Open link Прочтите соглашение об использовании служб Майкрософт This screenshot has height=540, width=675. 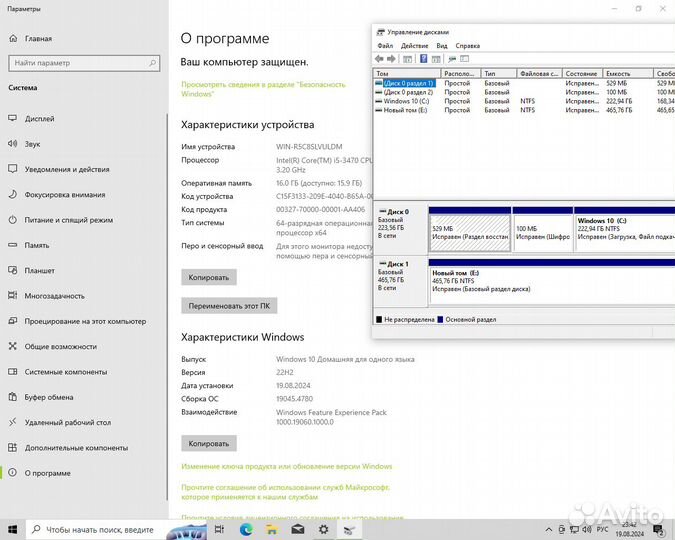pos(285,492)
